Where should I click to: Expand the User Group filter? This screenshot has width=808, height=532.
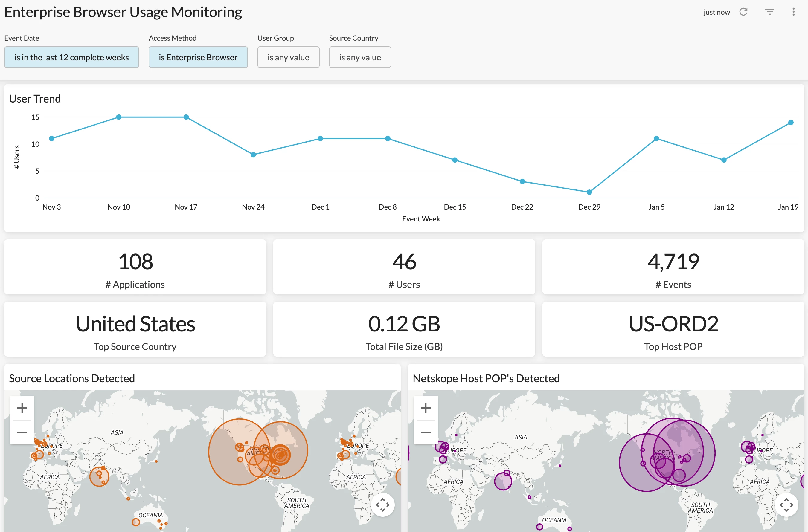coord(288,57)
